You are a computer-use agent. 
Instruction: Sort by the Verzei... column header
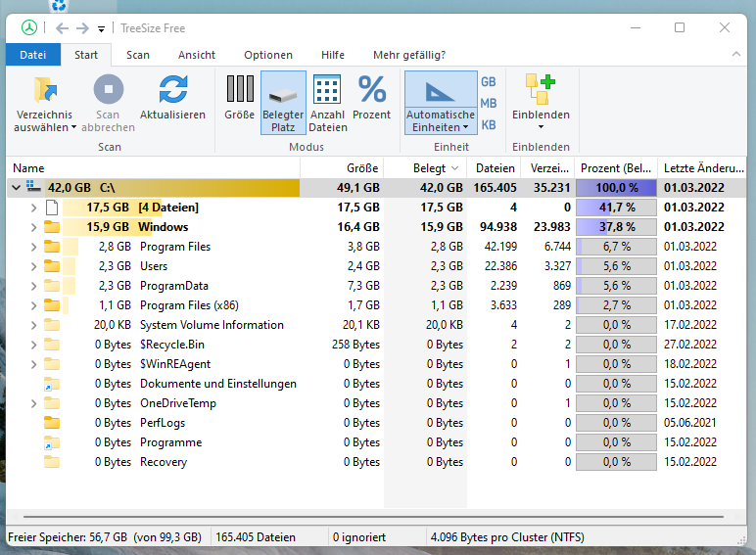point(547,168)
